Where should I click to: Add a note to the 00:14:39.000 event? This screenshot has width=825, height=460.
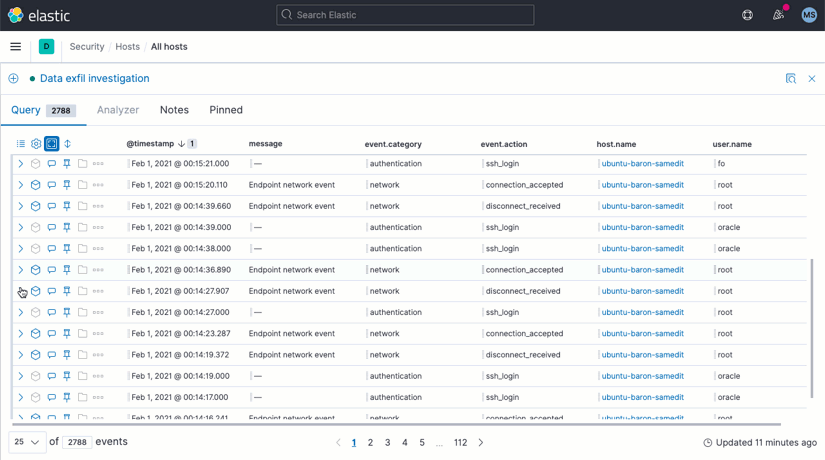[x=52, y=227]
